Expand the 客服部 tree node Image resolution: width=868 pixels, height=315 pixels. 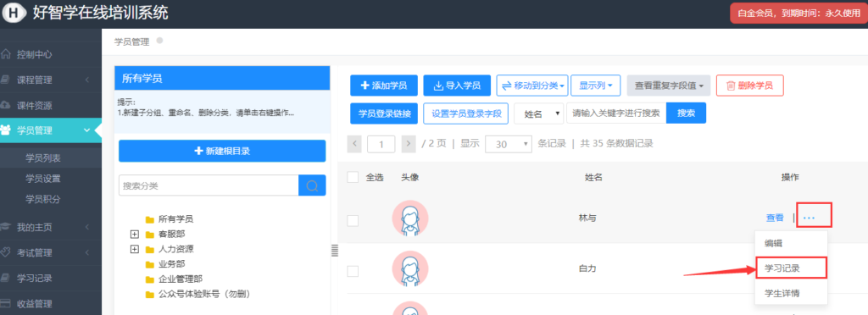coord(134,235)
